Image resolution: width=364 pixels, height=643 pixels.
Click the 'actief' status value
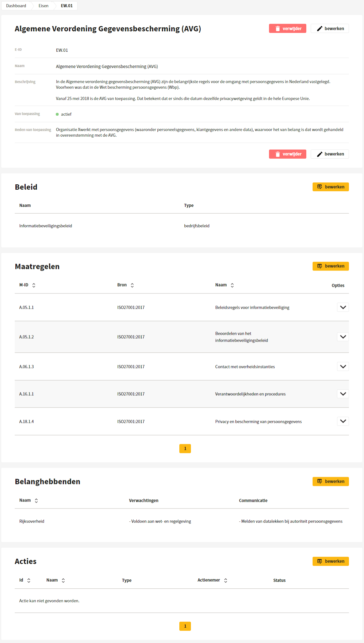tap(66, 114)
